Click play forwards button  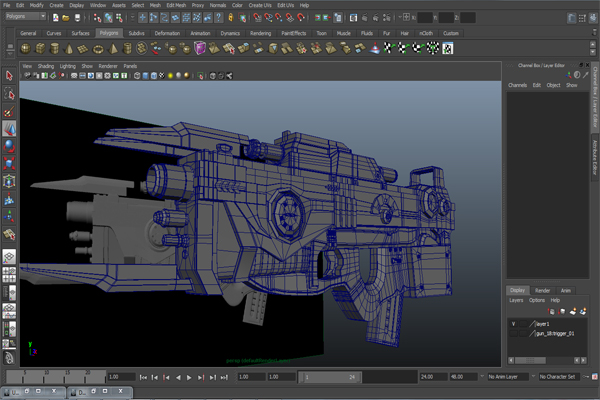pyautogui.click(x=189, y=377)
